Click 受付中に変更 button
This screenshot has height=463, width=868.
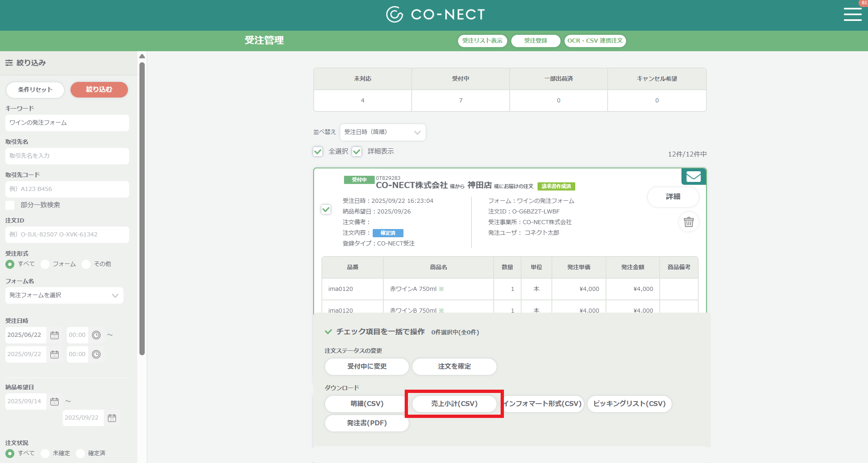pos(367,367)
